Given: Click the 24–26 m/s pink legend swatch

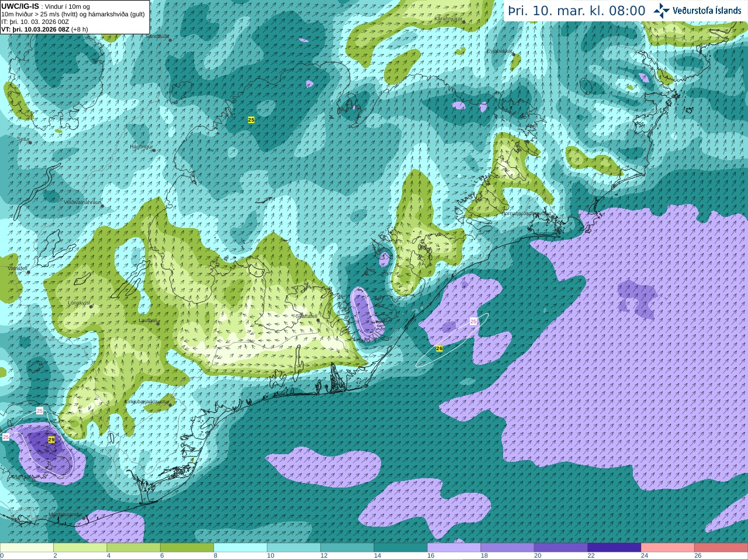Looking at the screenshot, I should 668,548.
